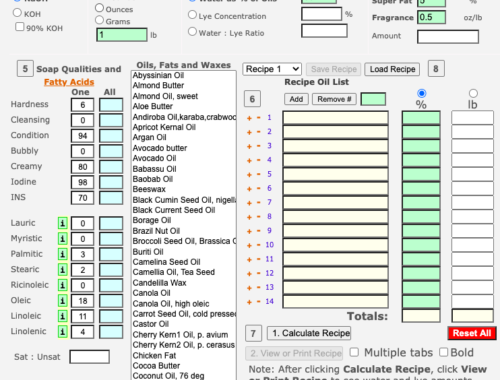
Task: Click Fragrance field showing 0.5
Action: click(x=432, y=17)
